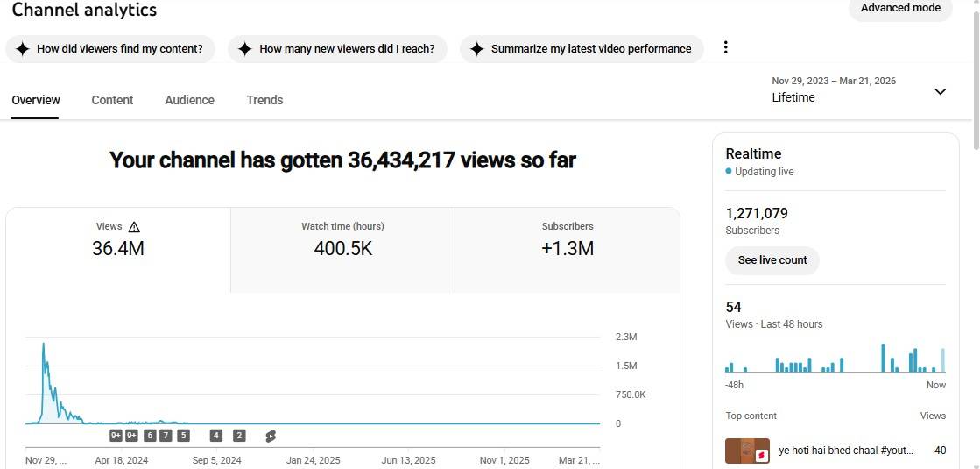Open 'ye hoti hai bhed chaal' video thumbnail
Viewport: 980px width, 469px height.
(747, 451)
